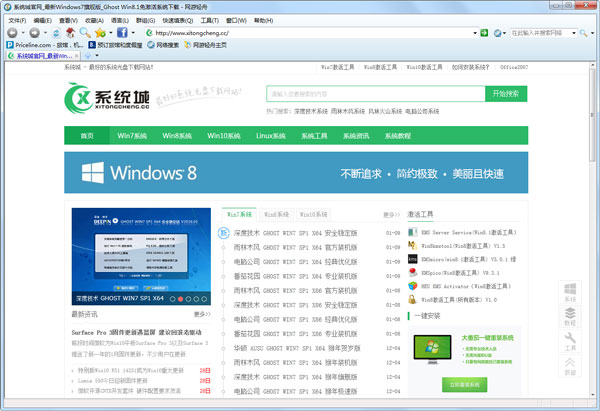Click the HEU KMS Activator cube icon
Screen dimensions: 600x411
coord(412,286)
